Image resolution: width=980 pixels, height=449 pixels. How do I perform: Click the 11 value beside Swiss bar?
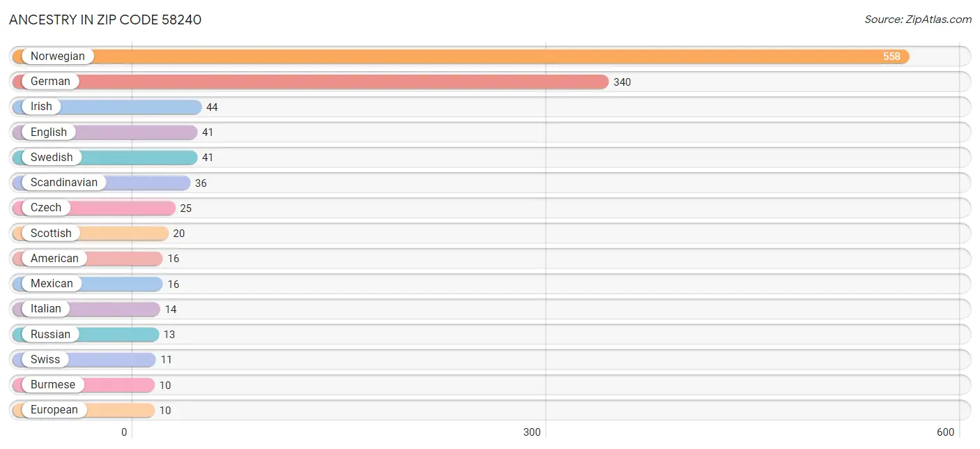[x=166, y=360]
